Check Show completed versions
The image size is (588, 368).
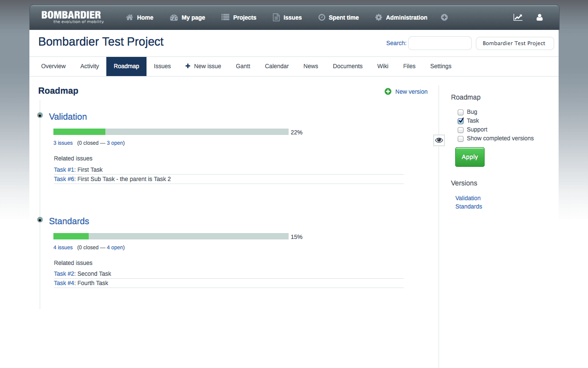(461, 138)
